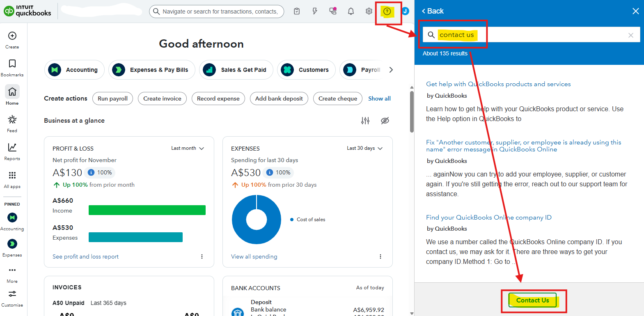This screenshot has width=644, height=316.
Task: Open the Feed icon in sidebar
Action: pyautogui.click(x=12, y=120)
